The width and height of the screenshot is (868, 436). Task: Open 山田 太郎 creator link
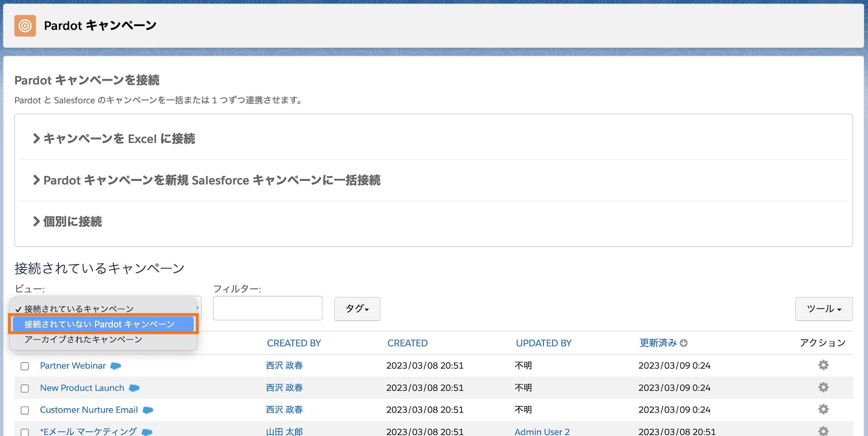(284, 432)
